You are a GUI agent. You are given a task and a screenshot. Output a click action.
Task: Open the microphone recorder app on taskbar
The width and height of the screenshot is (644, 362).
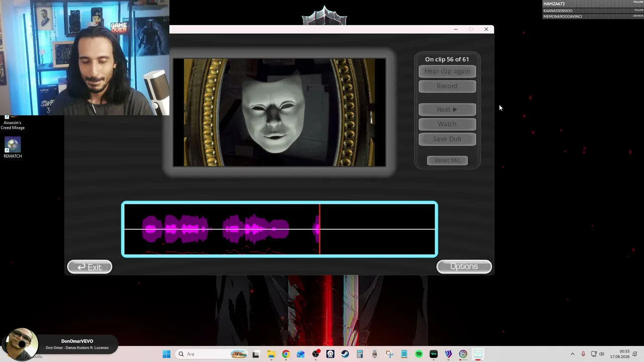point(374,354)
